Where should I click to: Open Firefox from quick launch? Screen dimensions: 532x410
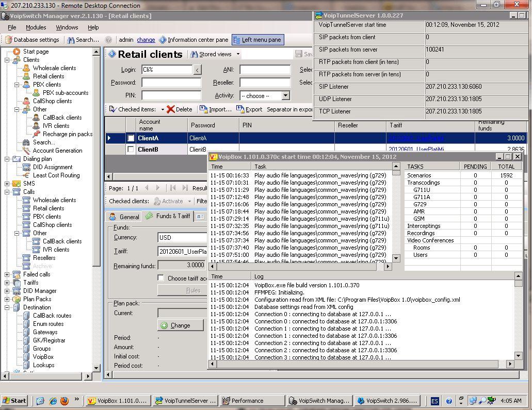(65, 401)
